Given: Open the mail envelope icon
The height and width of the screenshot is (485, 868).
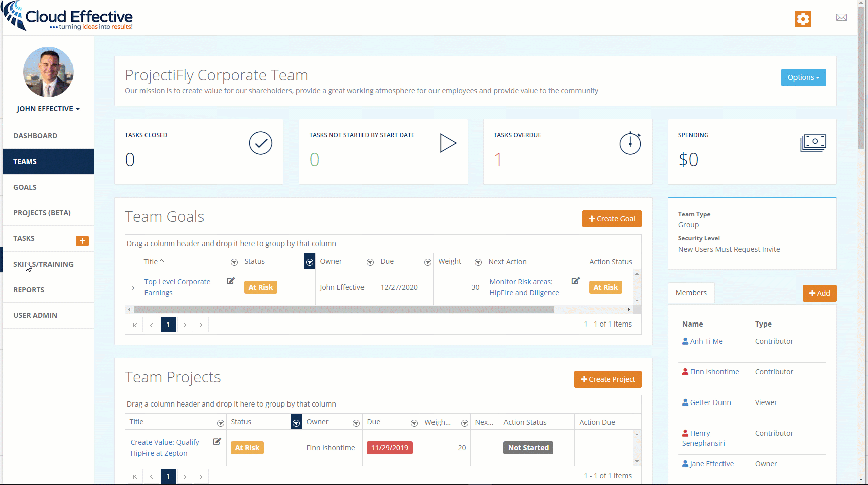Looking at the screenshot, I should [x=841, y=18].
